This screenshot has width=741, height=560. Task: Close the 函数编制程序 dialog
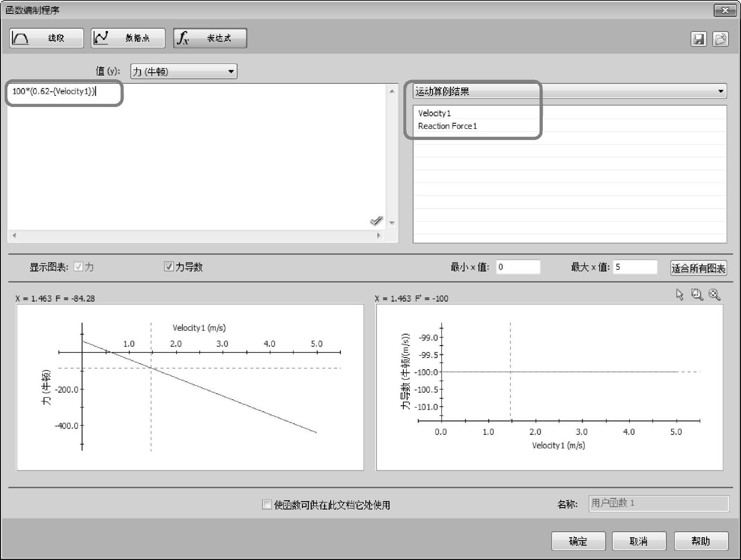[x=725, y=10]
